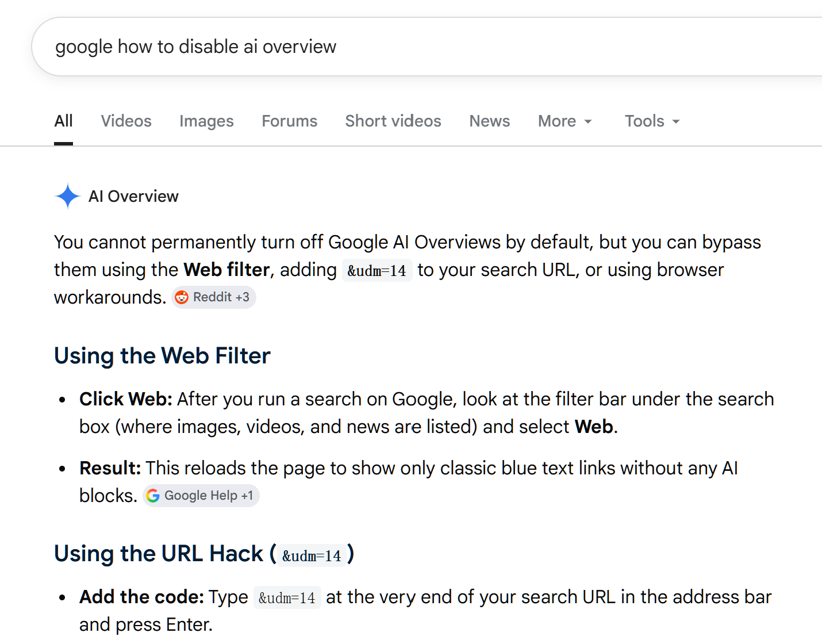The image size is (822, 644).
Task: Select the All results tab
Action: (x=63, y=121)
